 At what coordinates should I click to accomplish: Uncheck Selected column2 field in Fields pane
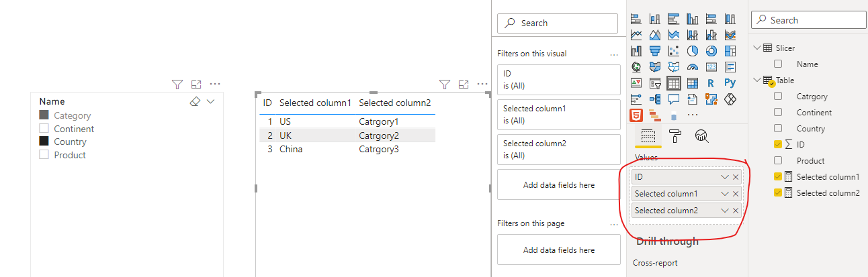[x=778, y=192]
